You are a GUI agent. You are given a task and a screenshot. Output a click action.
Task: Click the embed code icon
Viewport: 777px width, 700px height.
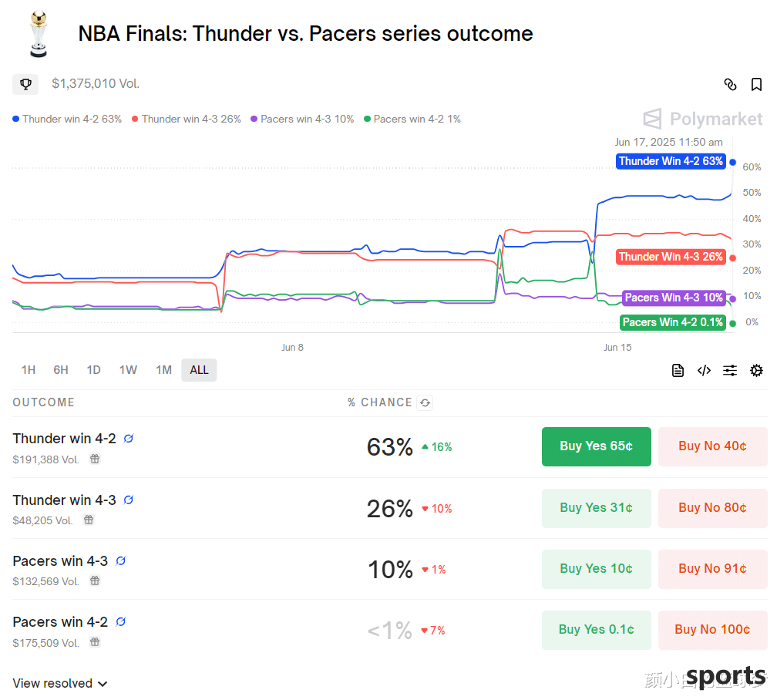point(704,371)
